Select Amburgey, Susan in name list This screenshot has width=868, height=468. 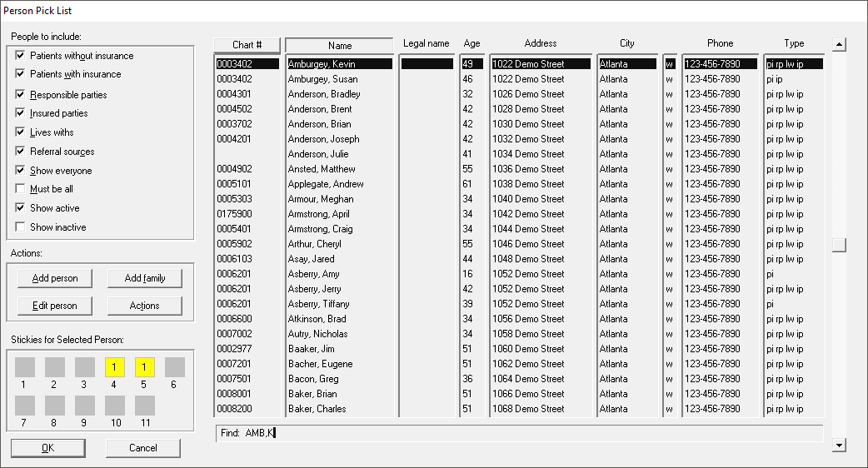pos(322,79)
